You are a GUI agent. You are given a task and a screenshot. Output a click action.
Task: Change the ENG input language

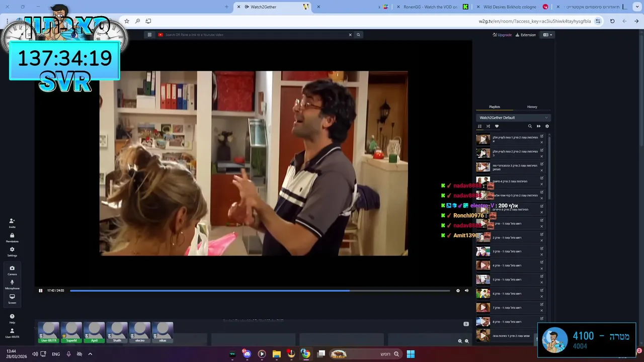[x=56, y=354]
